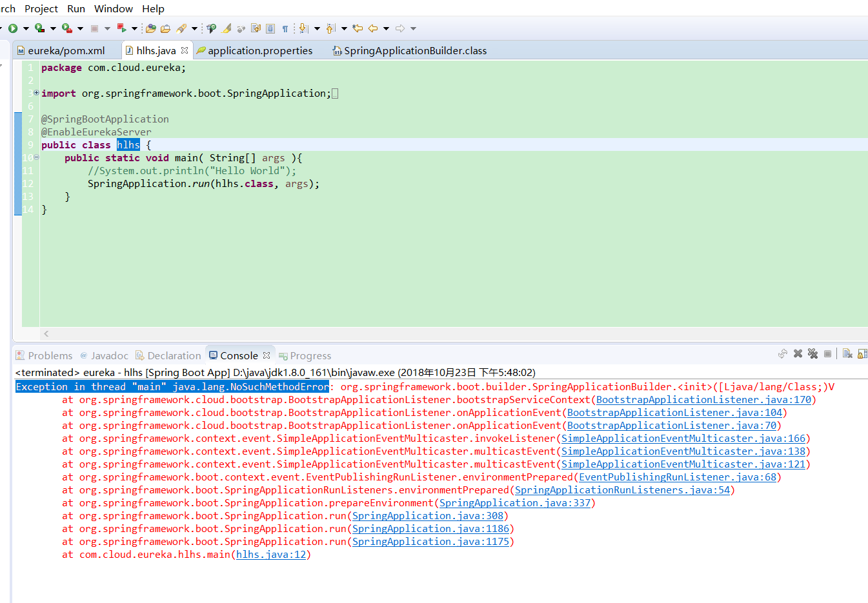Open the SpringApplicationRunListeners.java:54 link
This screenshot has height=603, width=868.
[623, 490]
